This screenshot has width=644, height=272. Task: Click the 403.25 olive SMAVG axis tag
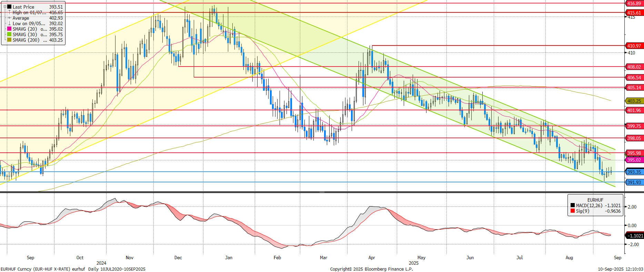[634, 101]
